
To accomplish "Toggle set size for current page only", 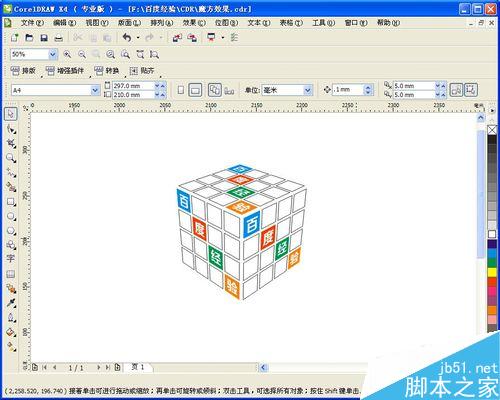I will pos(229,90).
